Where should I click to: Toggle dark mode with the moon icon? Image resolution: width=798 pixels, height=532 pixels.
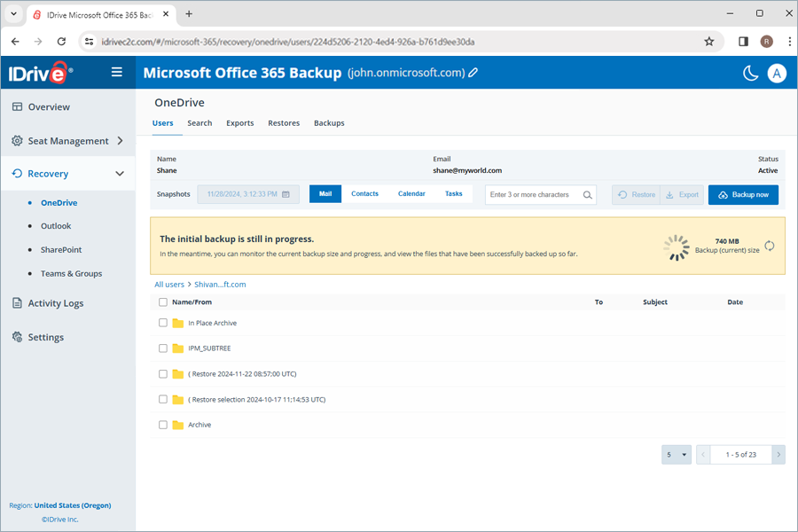coord(750,74)
